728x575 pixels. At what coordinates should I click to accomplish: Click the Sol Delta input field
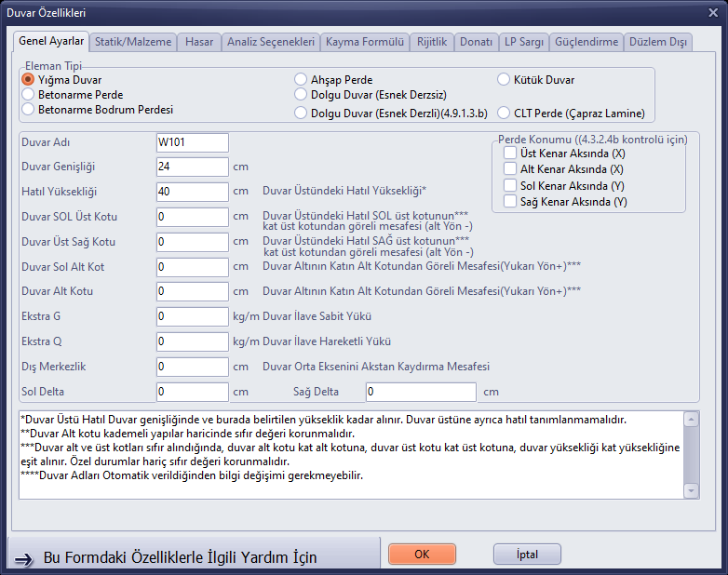(x=192, y=392)
